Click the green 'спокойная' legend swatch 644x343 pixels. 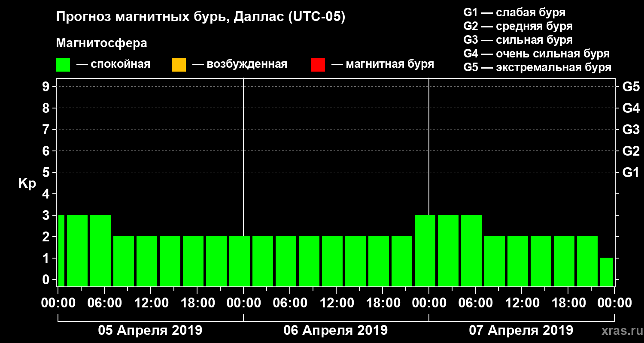(x=63, y=65)
